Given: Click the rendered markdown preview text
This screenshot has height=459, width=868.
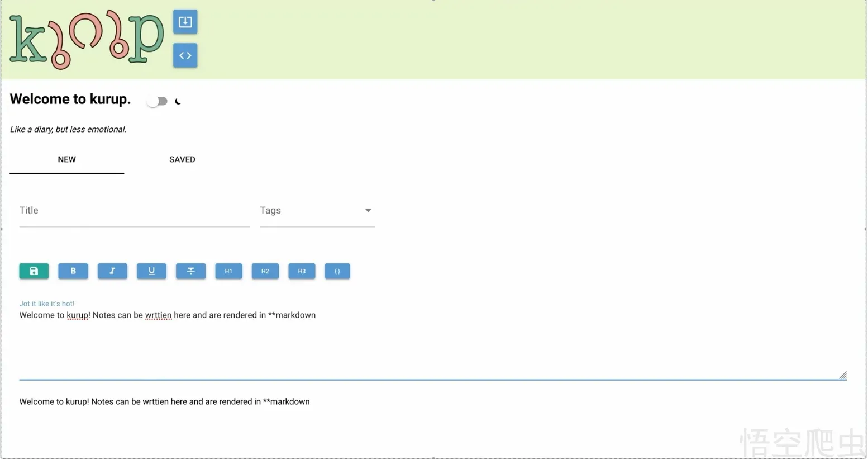Looking at the screenshot, I should [164, 401].
